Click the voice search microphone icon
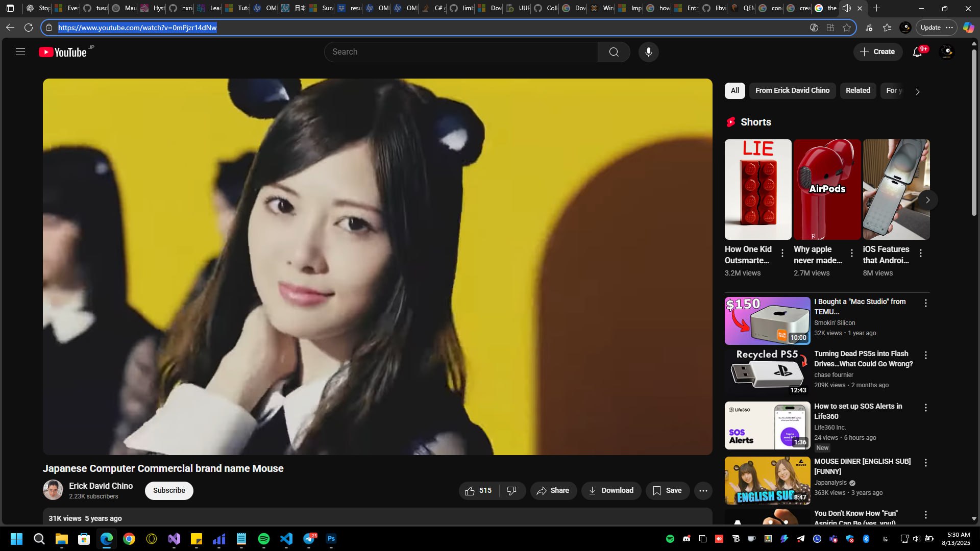This screenshot has height=551, width=980. click(648, 52)
